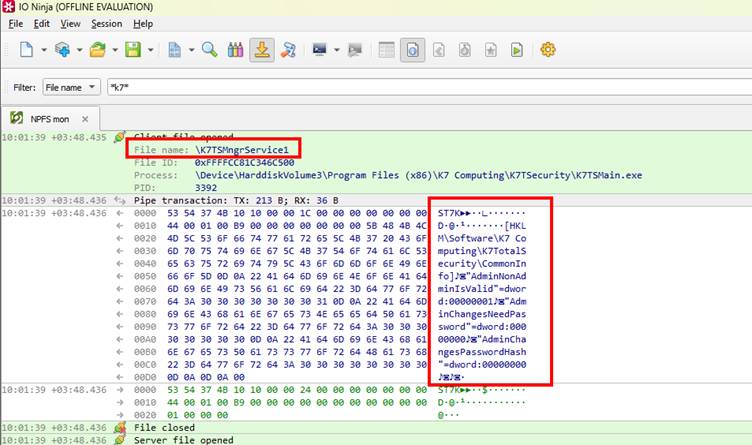This screenshot has width=752, height=445.
Task: Expand the terminal monitor dropdown arrow
Action: (x=337, y=50)
